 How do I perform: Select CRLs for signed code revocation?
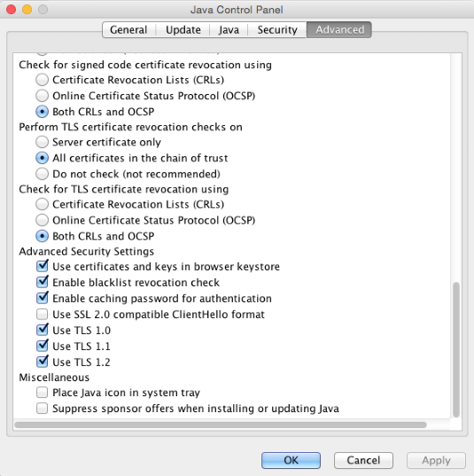[42, 80]
